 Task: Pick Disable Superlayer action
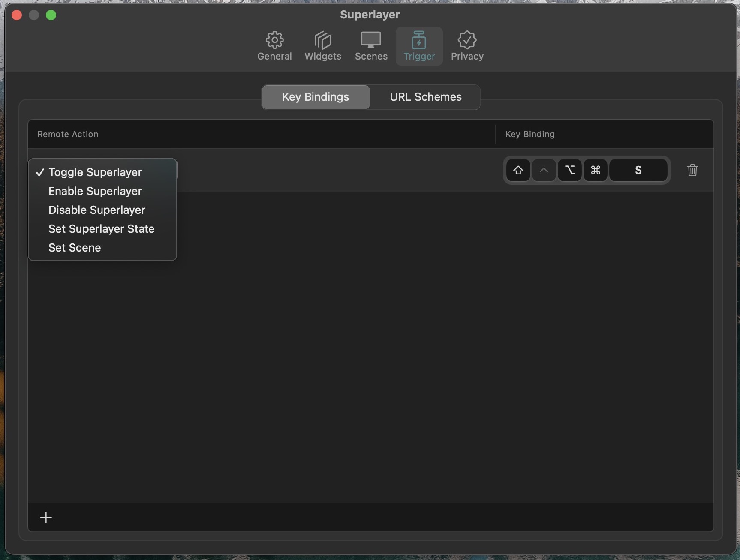[97, 210]
